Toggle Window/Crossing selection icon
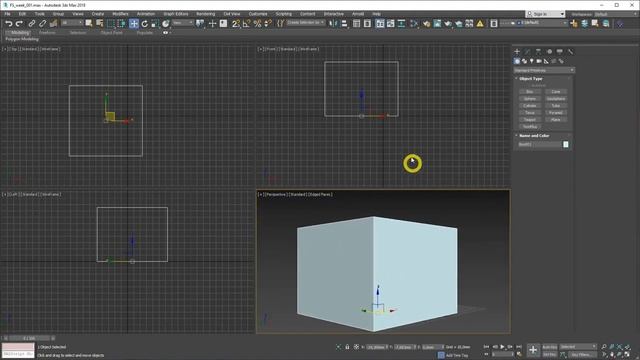The height and width of the screenshot is (360, 640). tap(121, 24)
